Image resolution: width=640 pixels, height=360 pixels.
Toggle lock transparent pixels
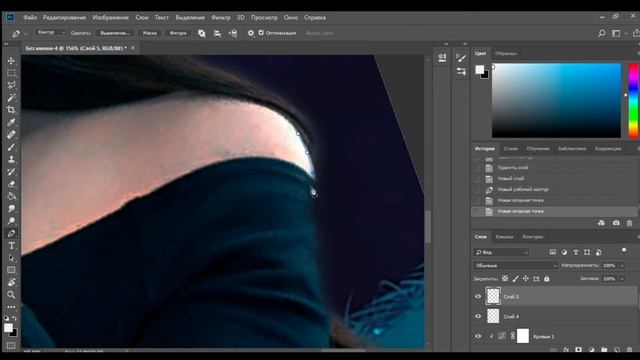(x=505, y=278)
